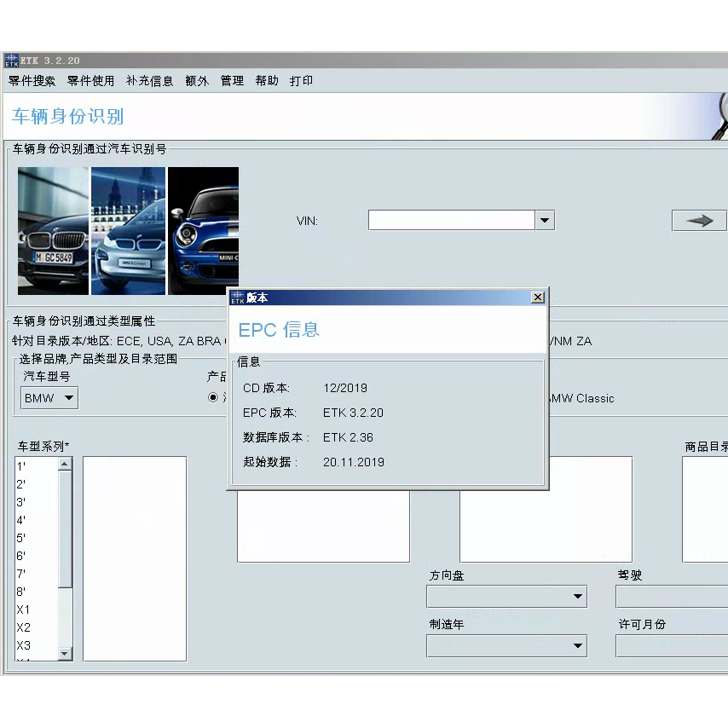Open the 帮助 menu
The height and width of the screenshot is (728, 728).
[267, 81]
